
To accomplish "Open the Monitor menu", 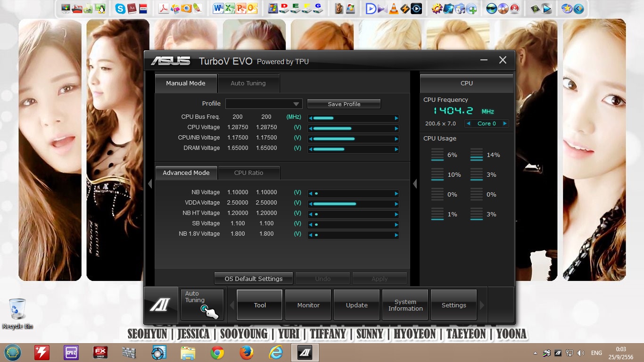I will pos(308,305).
